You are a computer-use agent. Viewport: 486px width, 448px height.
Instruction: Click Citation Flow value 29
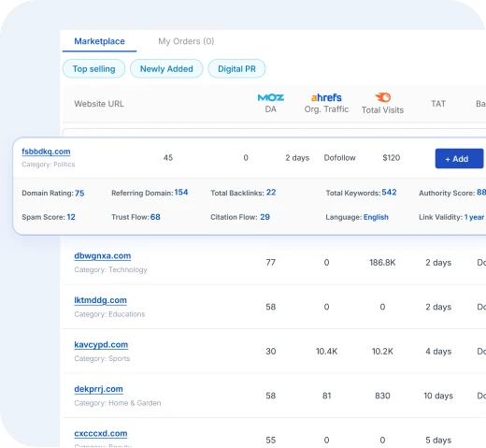[x=264, y=217]
